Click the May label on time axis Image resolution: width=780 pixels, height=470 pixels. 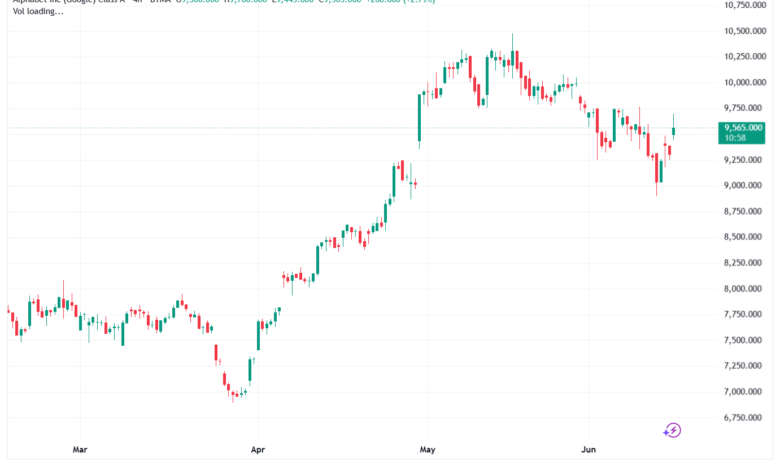coord(427,450)
